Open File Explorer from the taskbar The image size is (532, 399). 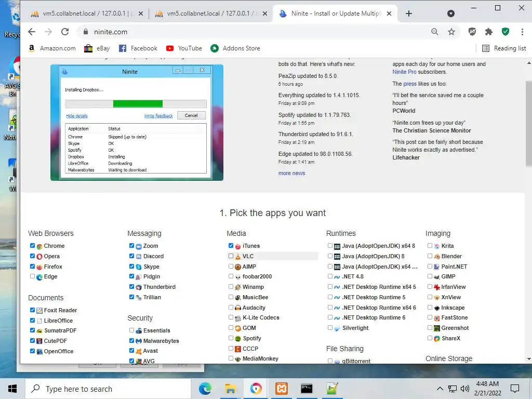point(230,389)
